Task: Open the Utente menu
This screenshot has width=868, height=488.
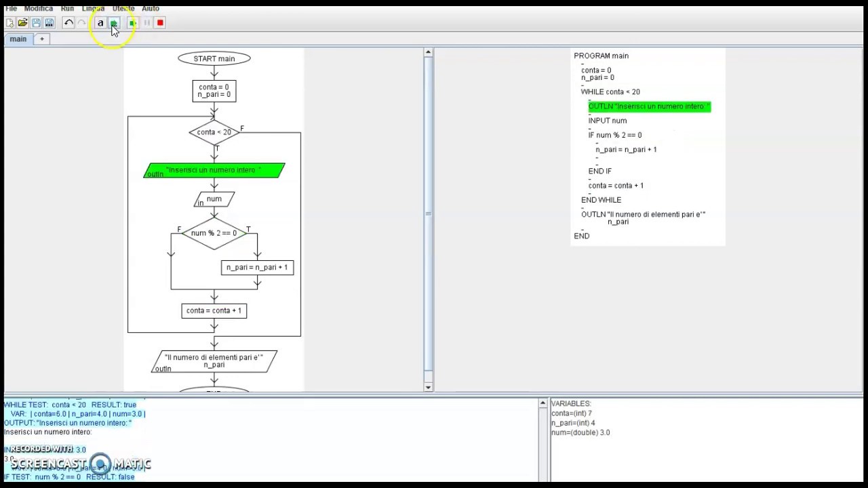Action: pos(123,8)
